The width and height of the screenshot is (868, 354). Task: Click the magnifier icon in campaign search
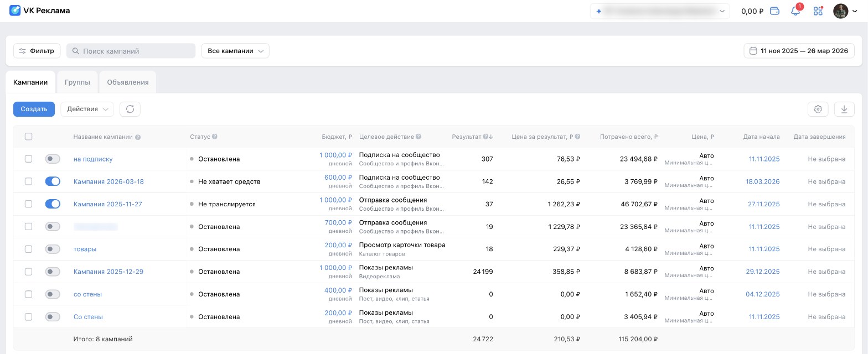(76, 51)
